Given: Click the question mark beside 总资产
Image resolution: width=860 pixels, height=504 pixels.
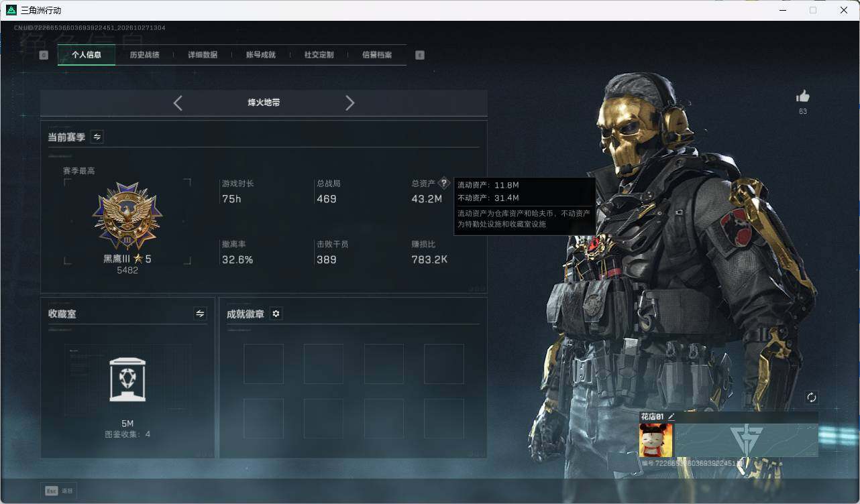Looking at the screenshot, I should (x=443, y=183).
